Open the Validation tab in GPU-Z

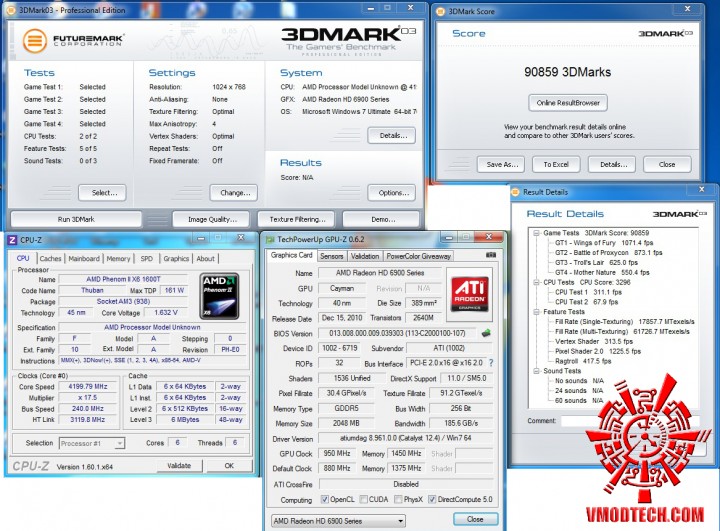point(365,256)
